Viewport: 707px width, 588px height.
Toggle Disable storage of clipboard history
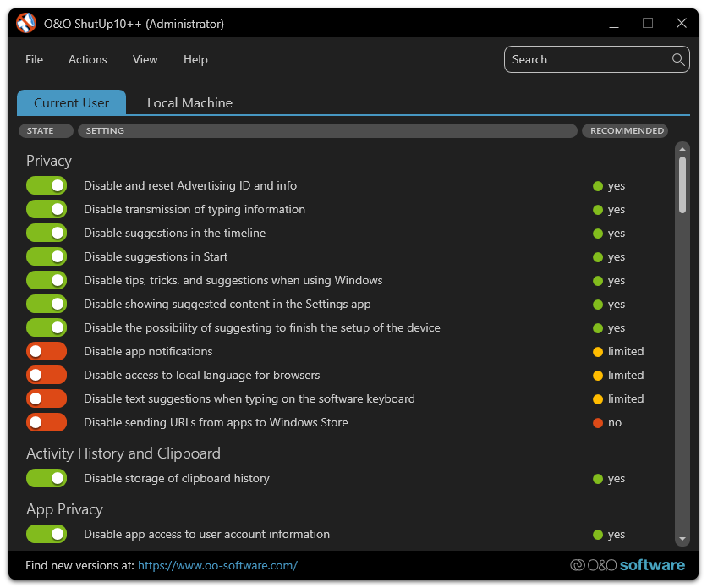click(x=47, y=478)
